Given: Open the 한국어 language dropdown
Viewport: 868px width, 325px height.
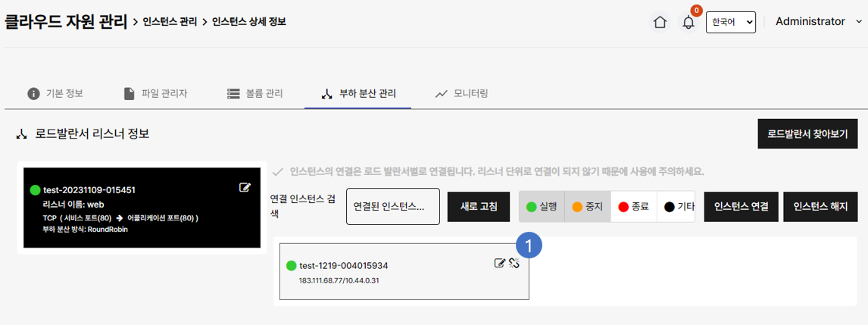Looking at the screenshot, I should (x=731, y=22).
